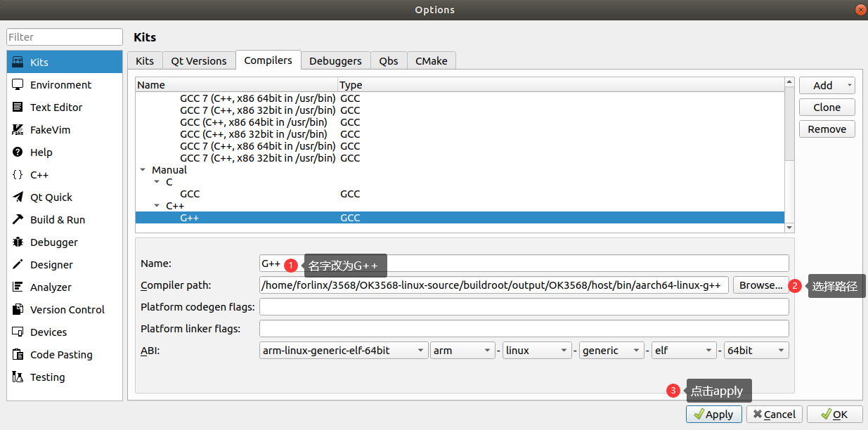The image size is (868, 430).
Task: Select the Version Control icon
Action: point(18,310)
